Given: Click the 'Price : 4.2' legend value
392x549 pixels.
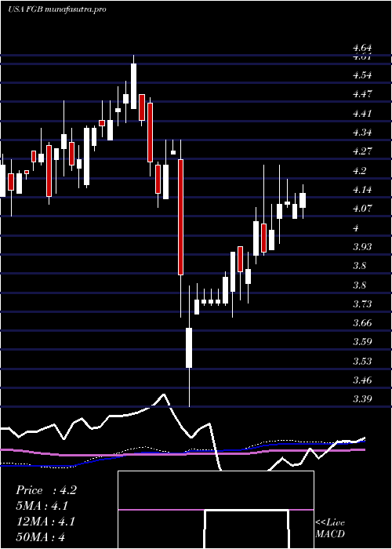Looking at the screenshot, I should coord(45,490).
